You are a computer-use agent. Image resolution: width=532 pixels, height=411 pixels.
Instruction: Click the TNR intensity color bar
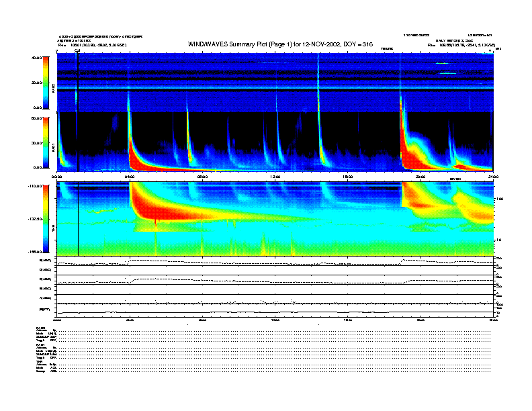[x=46, y=219]
